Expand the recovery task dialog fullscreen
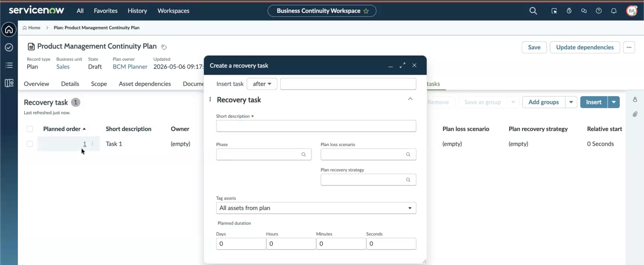This screenshot has height=265, width=644. tap(402, 65)
